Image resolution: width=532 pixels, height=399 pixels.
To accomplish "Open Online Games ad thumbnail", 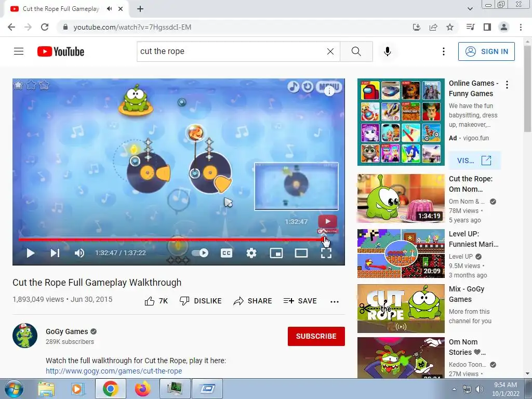I will 401,122.
